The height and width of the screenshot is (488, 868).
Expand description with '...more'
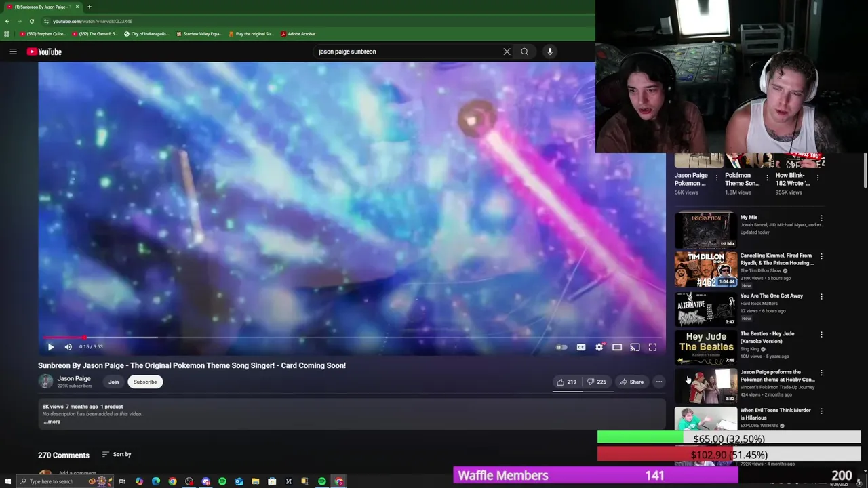(x=52, y=422)
